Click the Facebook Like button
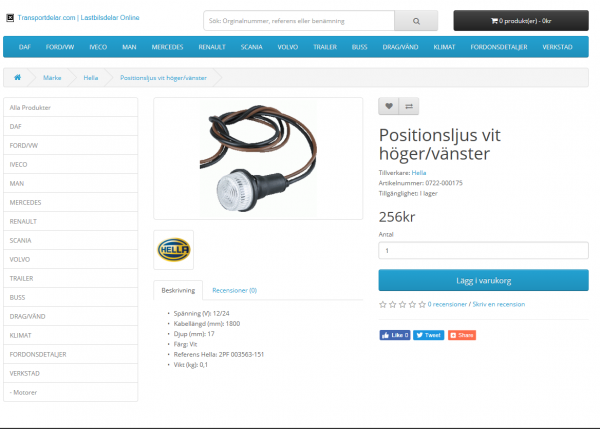 click(395, 335)
